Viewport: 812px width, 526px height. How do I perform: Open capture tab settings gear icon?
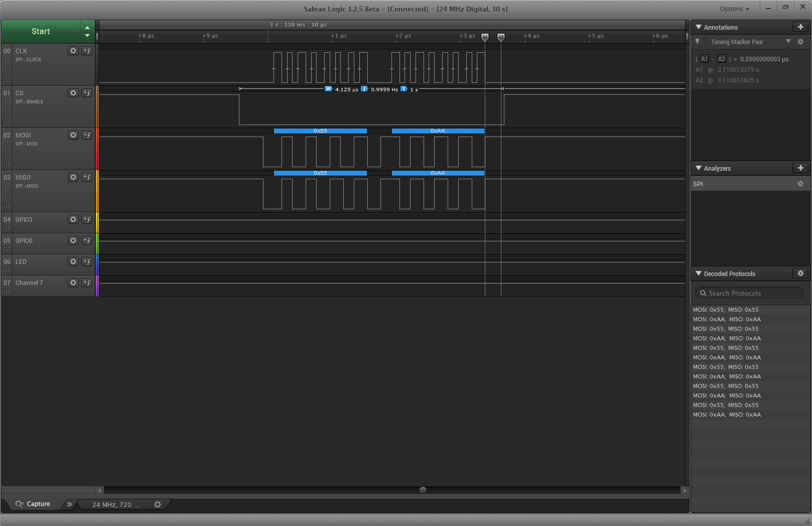click(158, 504)
